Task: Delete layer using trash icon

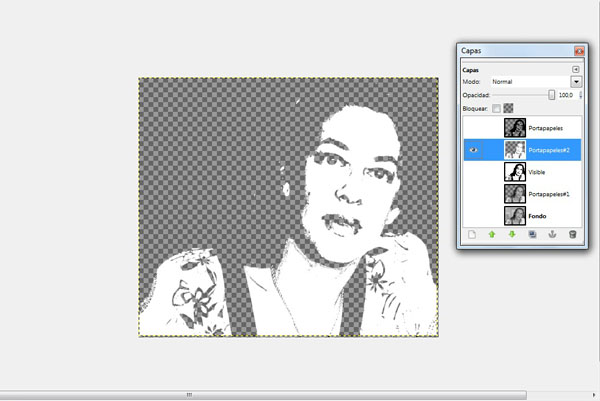Action: click(x=572, y=234)
